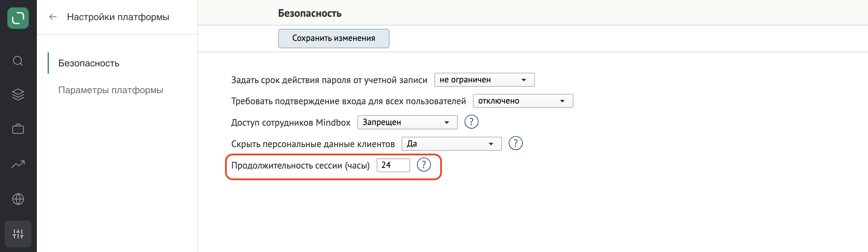Viewport: 868px width, 252px height.
Task: Click the label Скрыть персональные данные клиентов
Action: 313,144
